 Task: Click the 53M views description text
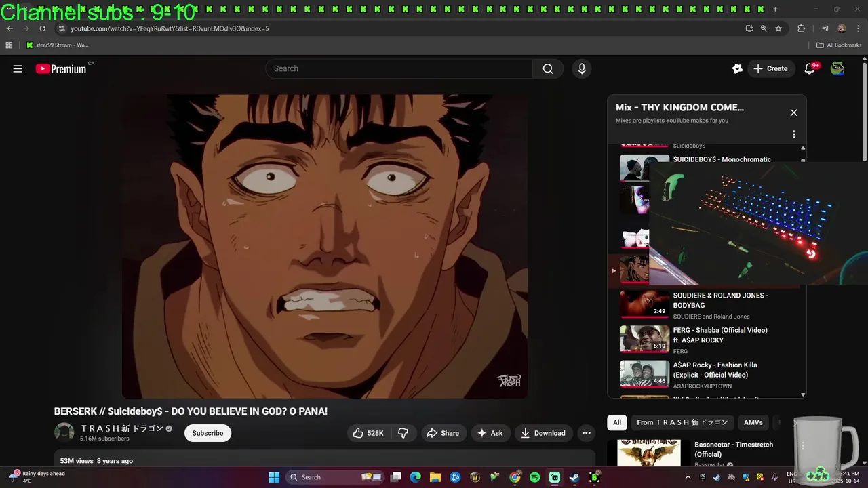(96, 461)
